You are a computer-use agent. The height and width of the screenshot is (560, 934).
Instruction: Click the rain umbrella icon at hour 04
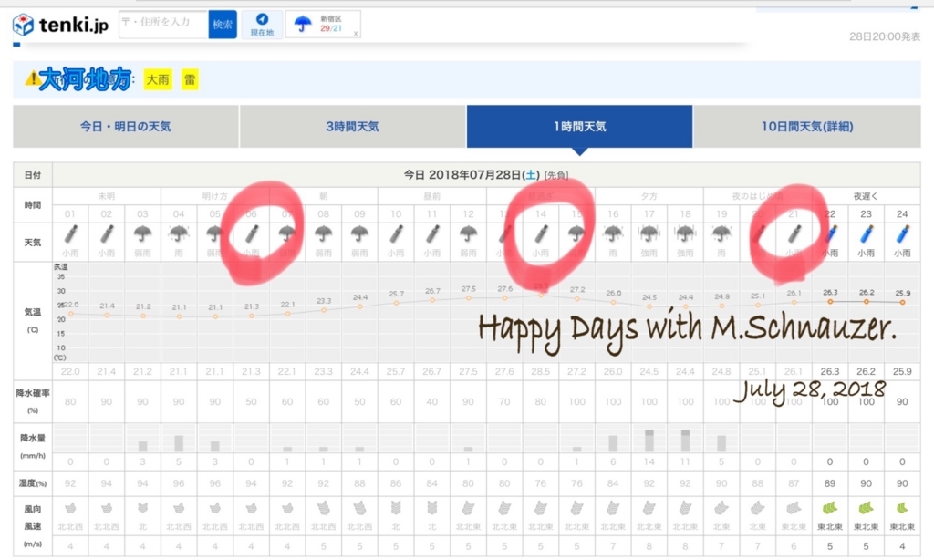[x=179, y=234]
